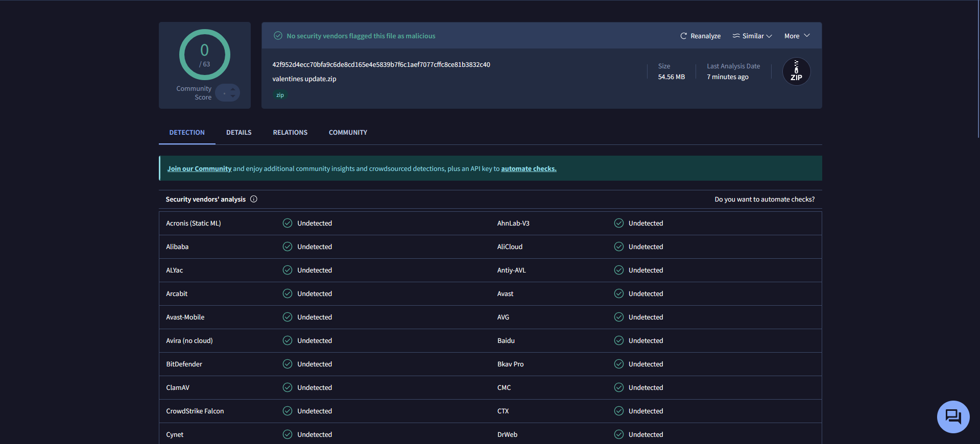Click the page's vertical scrollbar
The image size is (980, 444).
pos(978,69)
